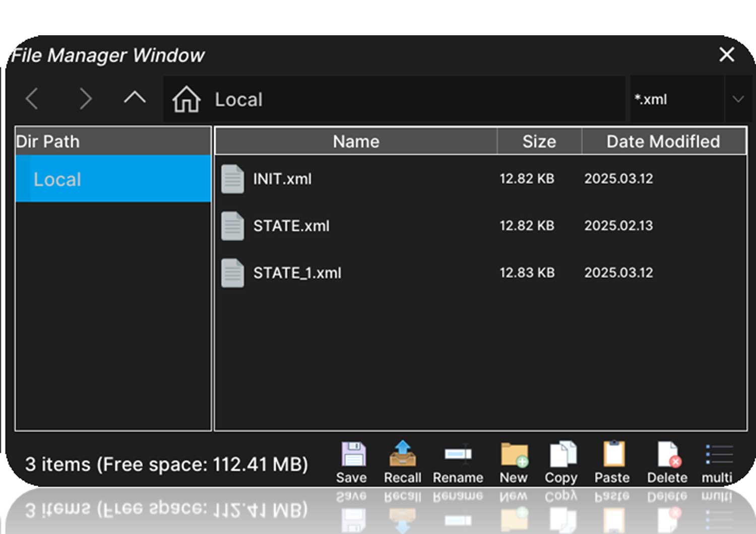Click the Recall icon in toolbar
Viewport: 756px width, 534px height.
[402, 454]
